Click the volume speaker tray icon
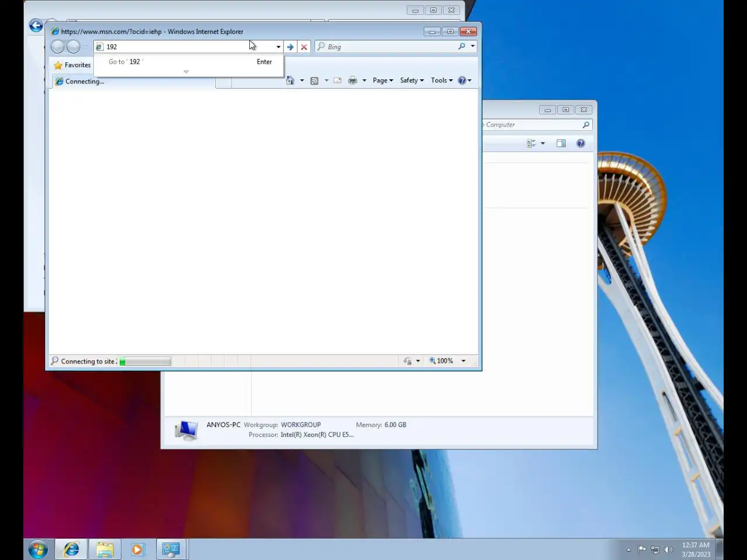747x560 pixels. click(x=668, y=549)
